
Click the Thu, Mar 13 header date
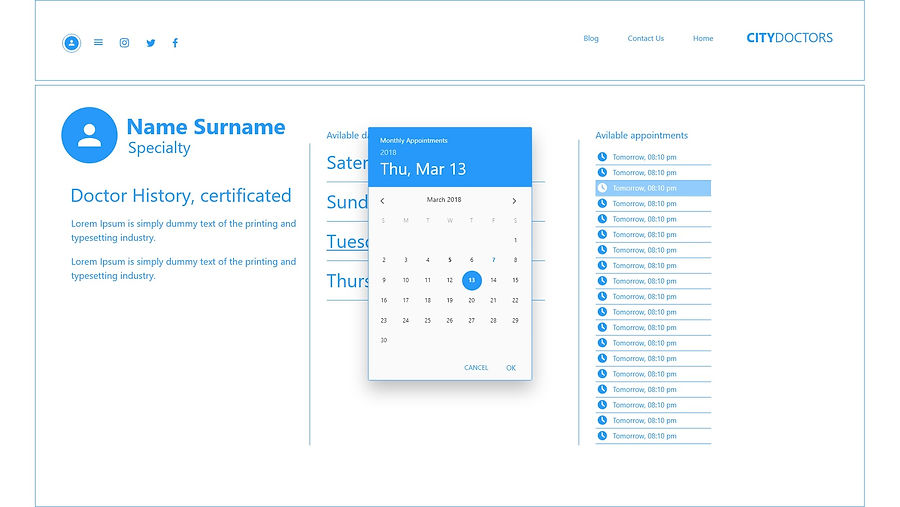click(423, 169)
